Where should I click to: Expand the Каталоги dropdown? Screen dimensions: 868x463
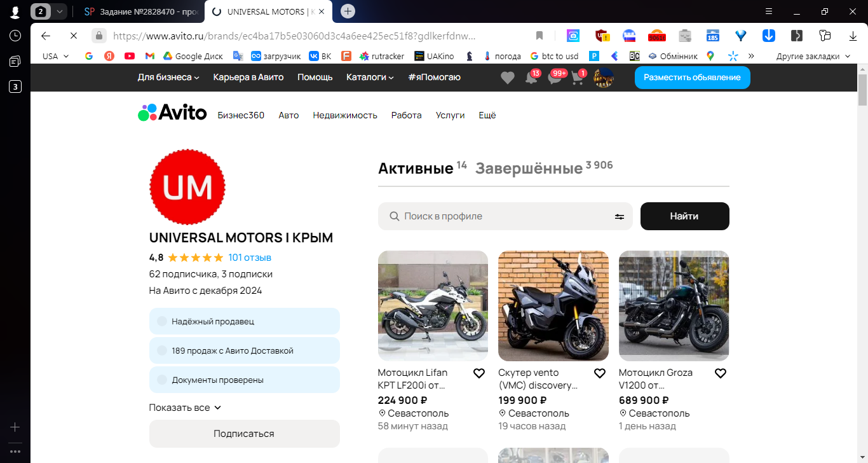pos(370,77)
